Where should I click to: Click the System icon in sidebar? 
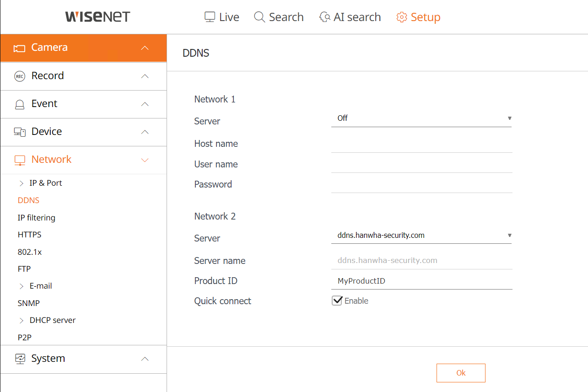(x=20, y=359)
